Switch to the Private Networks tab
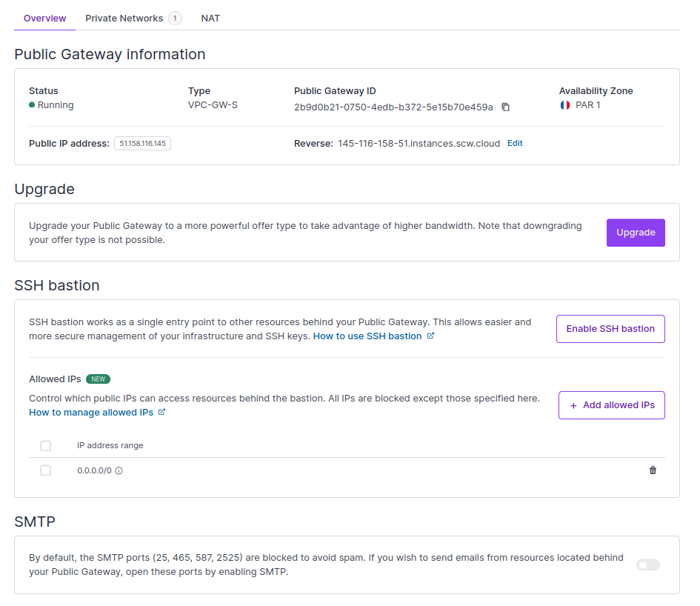 (x=124, y=18)
